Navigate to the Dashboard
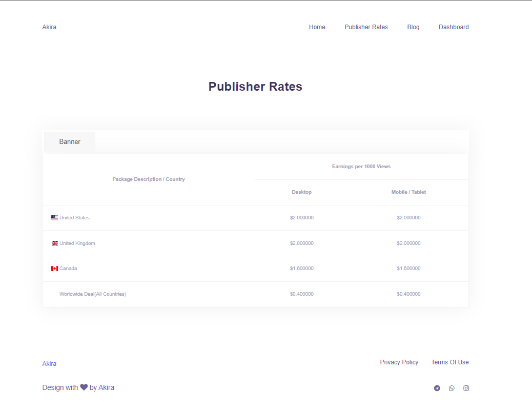 [454, 27]
